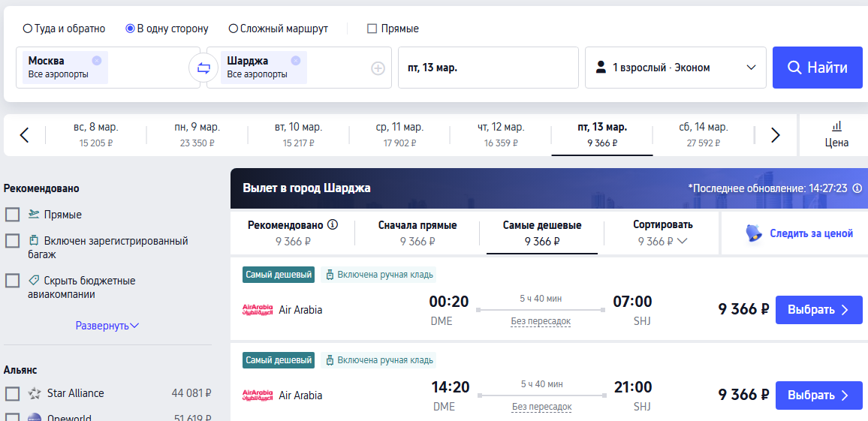Show previous dates with left arrow
The height and width of the screenshot is (421, 868).
24,135
